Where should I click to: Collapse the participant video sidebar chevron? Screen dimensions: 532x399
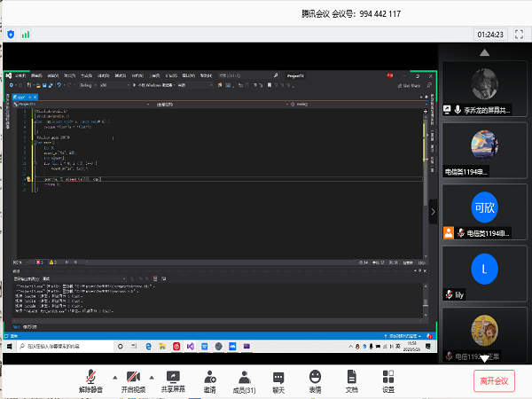433,212
